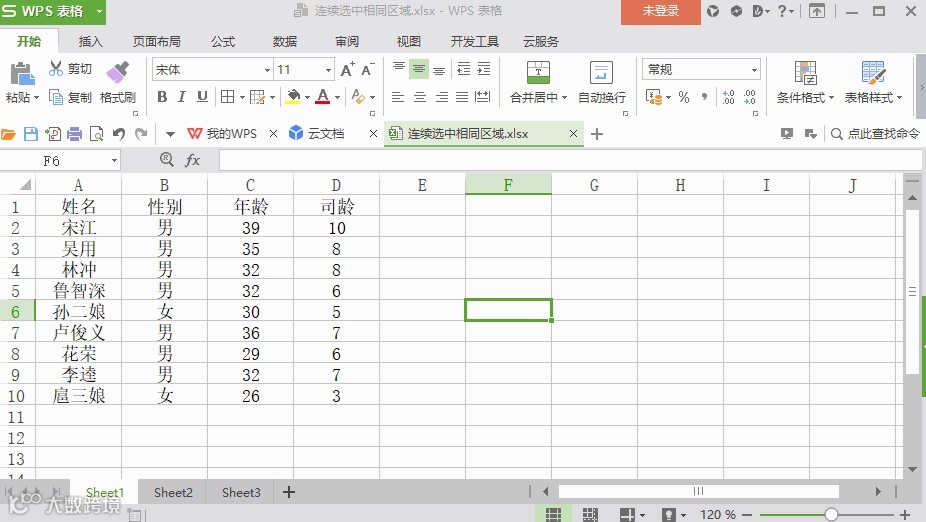Click the collapse ribbon arrow icon

click(817, 11)
